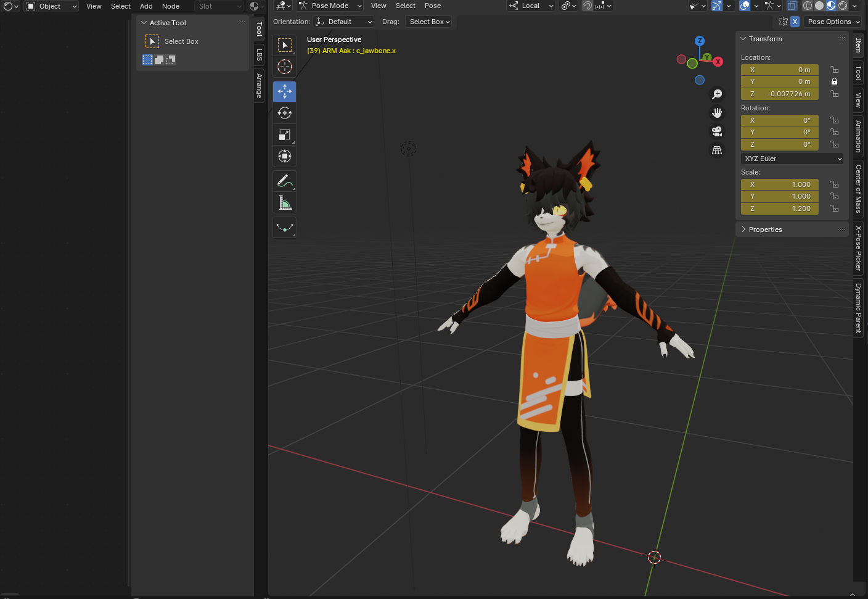Image resolution: width=868 pixels, height=599 pixels.
Task: Open the Drag Select Box selector
Action: click(x=429, y=22)
